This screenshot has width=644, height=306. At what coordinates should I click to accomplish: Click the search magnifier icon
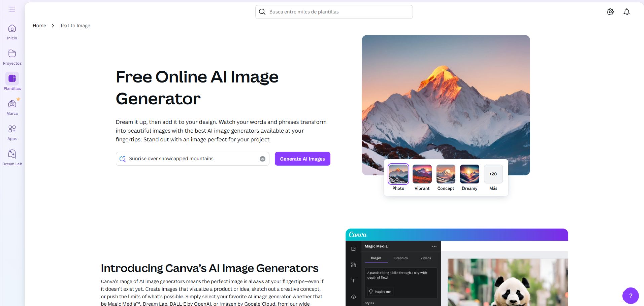coord(262,12)
